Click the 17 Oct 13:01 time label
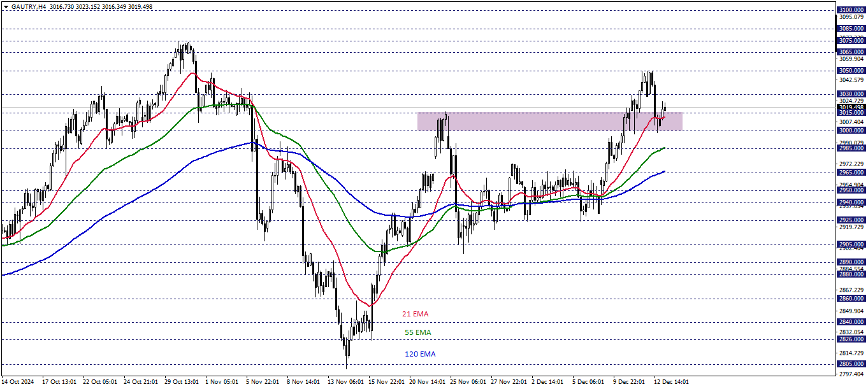868x389 pixels. click(59, 382)
